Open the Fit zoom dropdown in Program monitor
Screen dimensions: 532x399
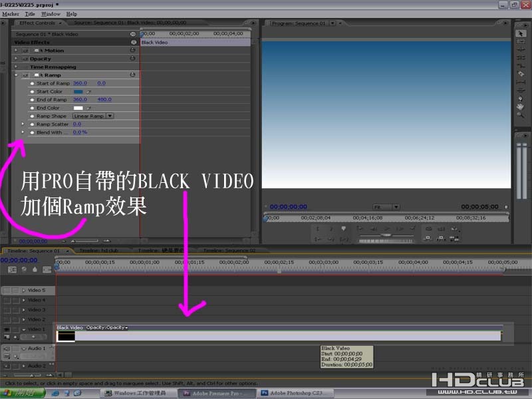click(386, 207)
